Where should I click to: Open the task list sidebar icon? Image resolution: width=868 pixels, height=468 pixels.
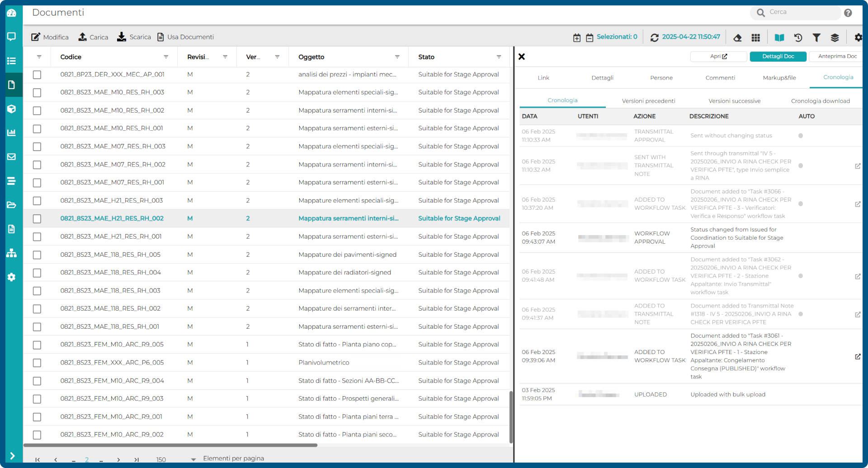tap(12, 61)
